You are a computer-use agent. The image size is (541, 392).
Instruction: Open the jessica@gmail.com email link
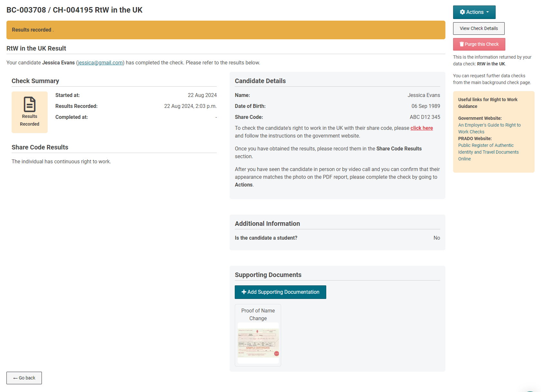pyautogui.click(x=100, y=63)
